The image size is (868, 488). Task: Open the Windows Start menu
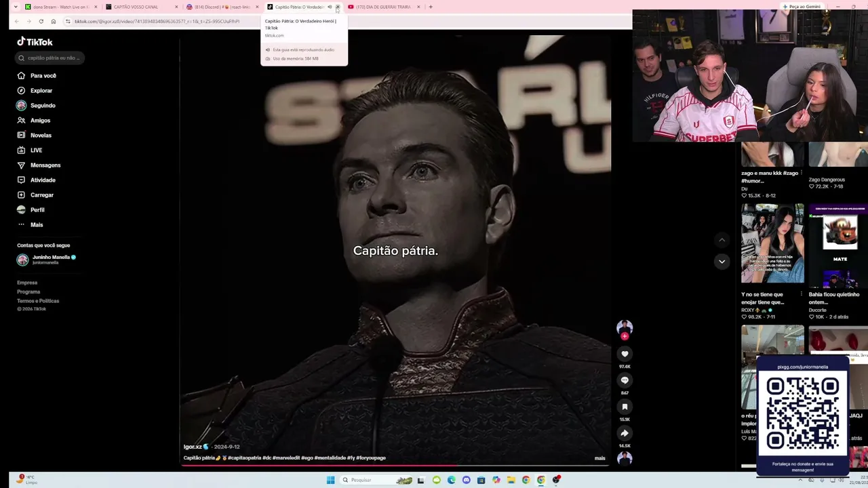(x=330, y=480)
